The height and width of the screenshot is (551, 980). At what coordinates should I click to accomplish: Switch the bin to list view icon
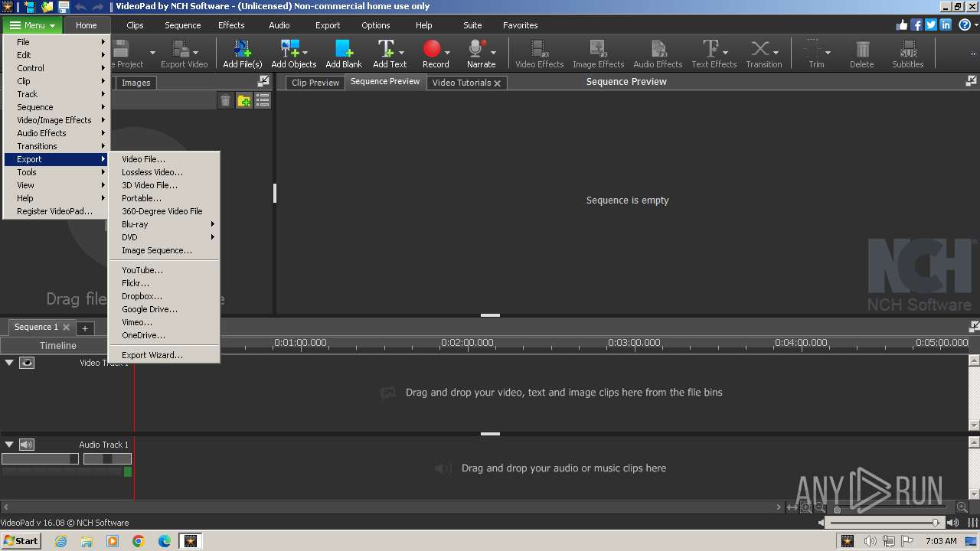coord(263,100)
